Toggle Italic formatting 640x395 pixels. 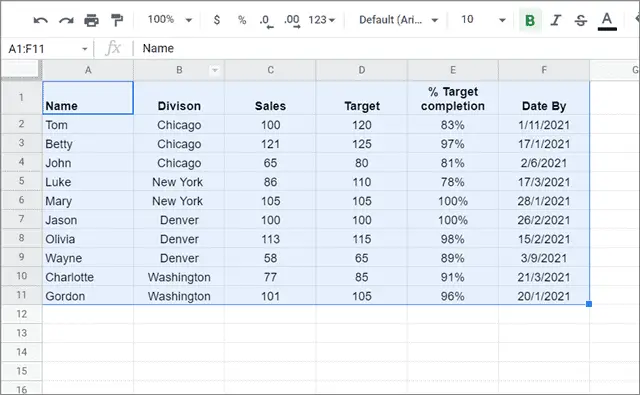(x=556, y=20)
